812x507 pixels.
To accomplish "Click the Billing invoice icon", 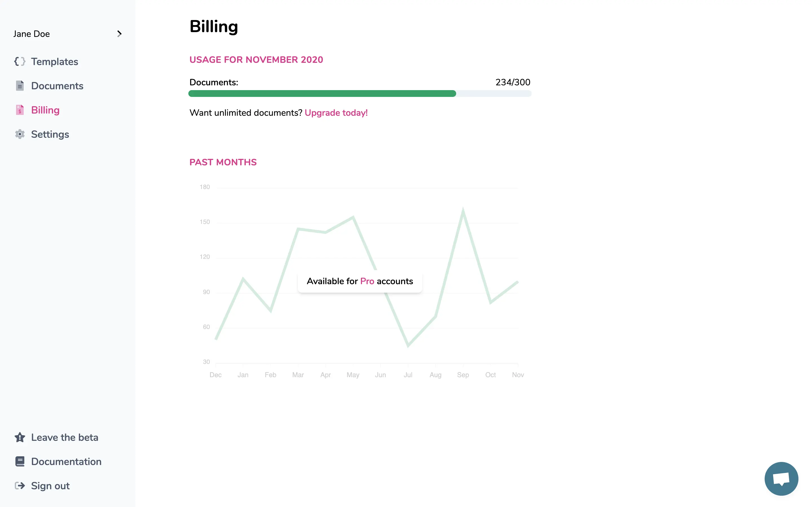I will pos(20,110).
